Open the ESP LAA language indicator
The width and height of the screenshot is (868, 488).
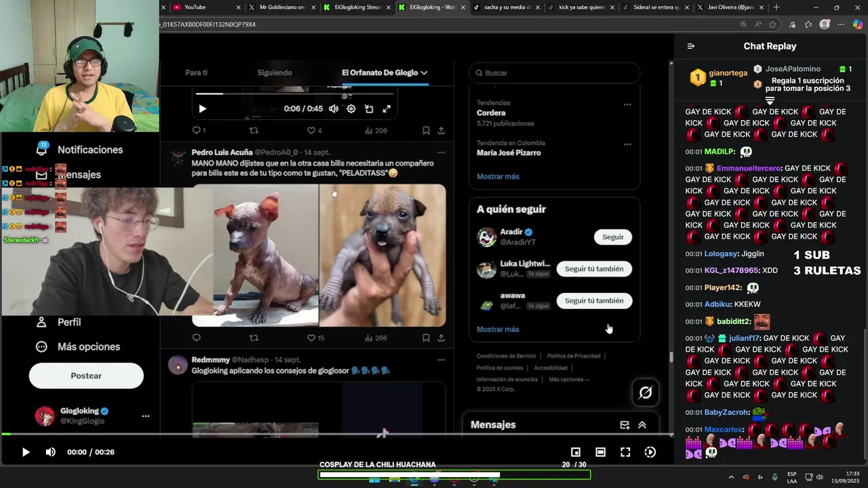[792, 477]
